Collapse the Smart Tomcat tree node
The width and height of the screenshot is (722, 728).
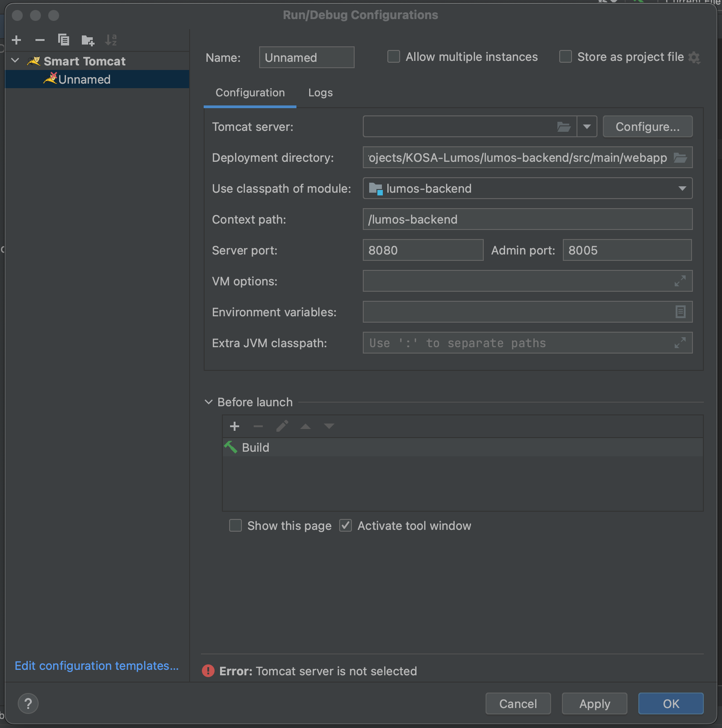15,61
